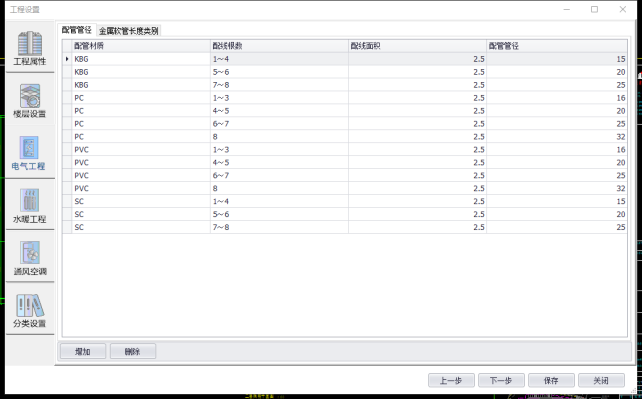Select the 水暖工程 sidebar icon
Viewport: 642px width, 399px height.
click(30, 205)
